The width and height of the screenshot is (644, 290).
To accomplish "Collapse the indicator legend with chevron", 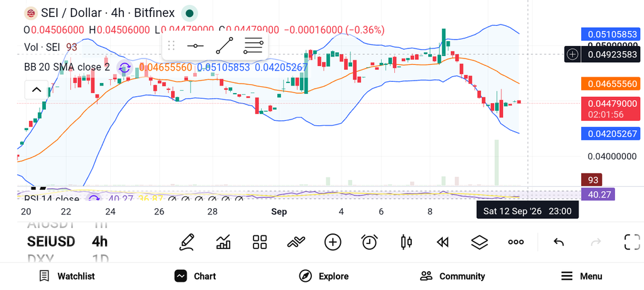I will (x=36, y=90).
